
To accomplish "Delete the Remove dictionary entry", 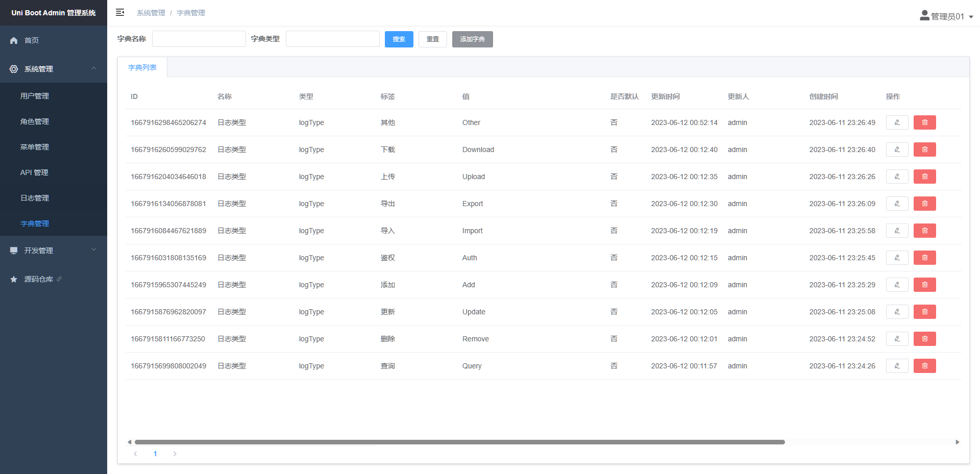I will point(924,339).
